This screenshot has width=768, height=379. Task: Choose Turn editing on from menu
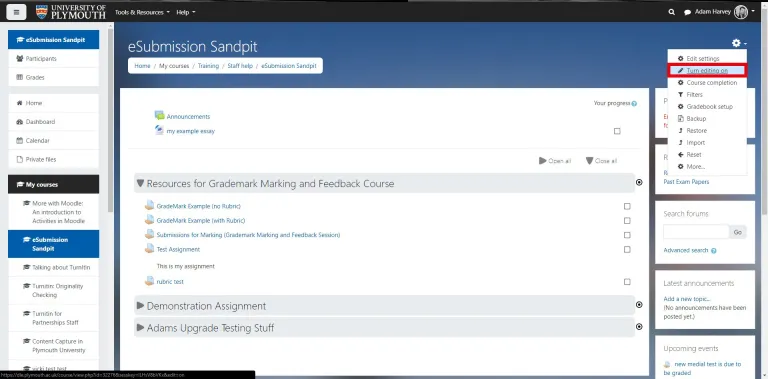[707, 71]
